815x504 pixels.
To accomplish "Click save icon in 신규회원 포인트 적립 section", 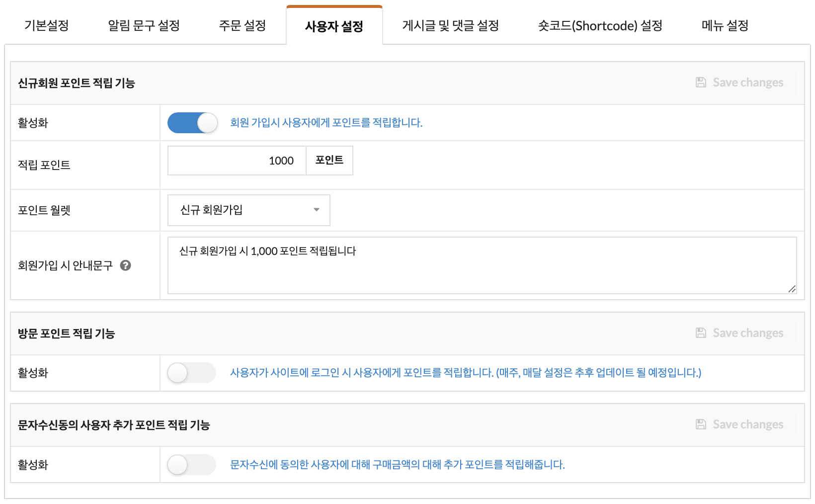I will point(701,83).
